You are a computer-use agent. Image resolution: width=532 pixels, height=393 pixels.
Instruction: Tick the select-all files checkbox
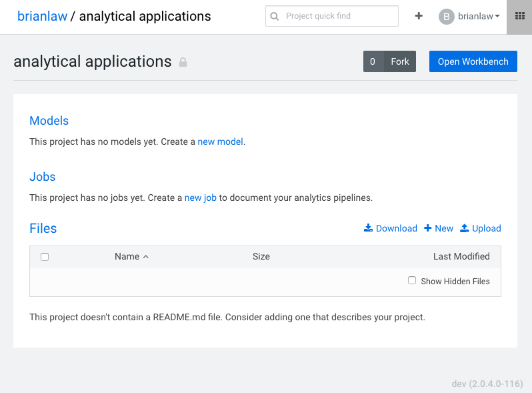[x=45, y=257]
